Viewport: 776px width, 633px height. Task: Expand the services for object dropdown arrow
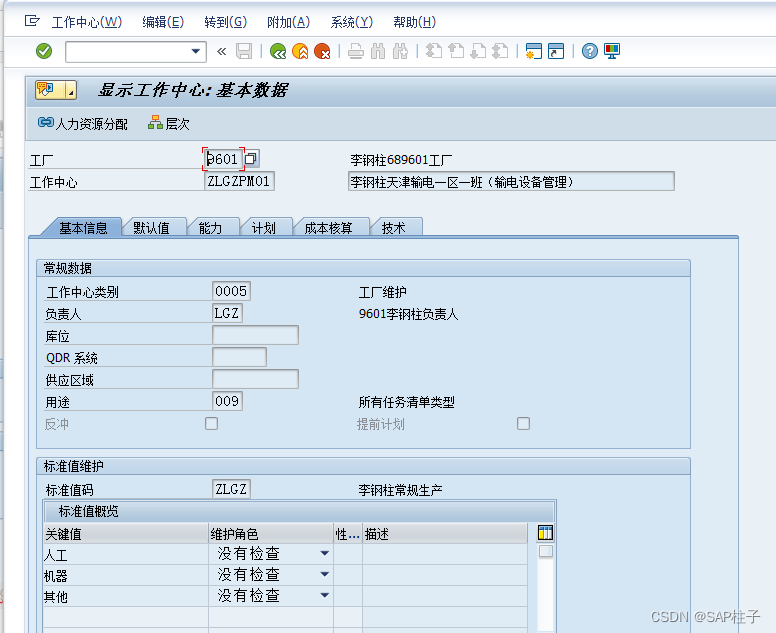pos(71,90)
